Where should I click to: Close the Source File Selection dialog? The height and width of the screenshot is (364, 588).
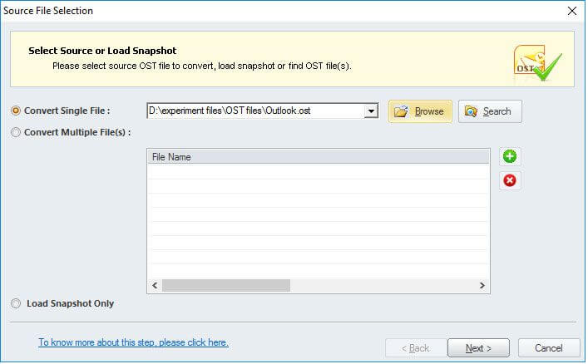click(x=571, y=11)
